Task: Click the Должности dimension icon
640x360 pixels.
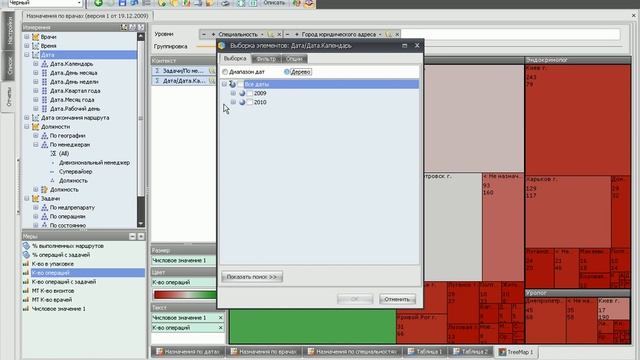Action: click(x=36, y=127)
